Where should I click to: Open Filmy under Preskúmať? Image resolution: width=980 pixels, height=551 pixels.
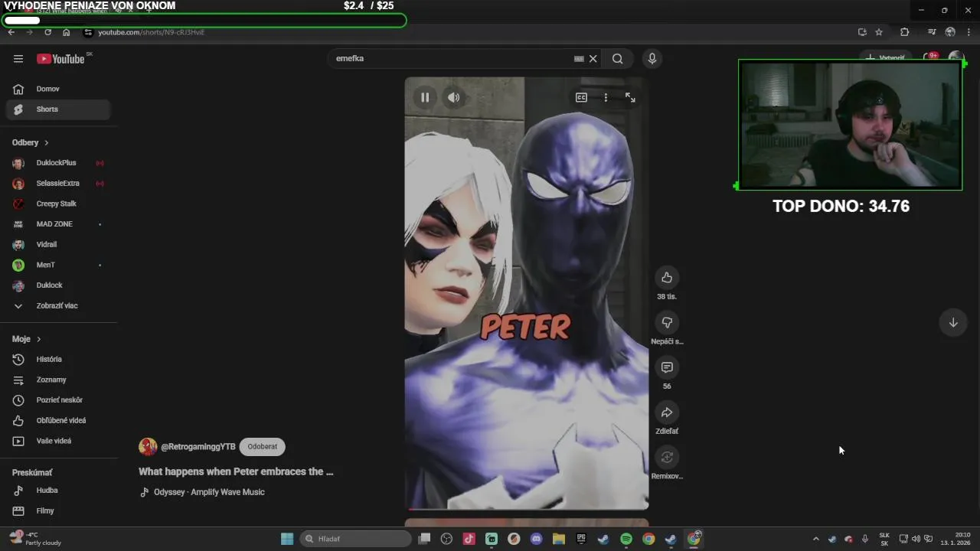58,510
